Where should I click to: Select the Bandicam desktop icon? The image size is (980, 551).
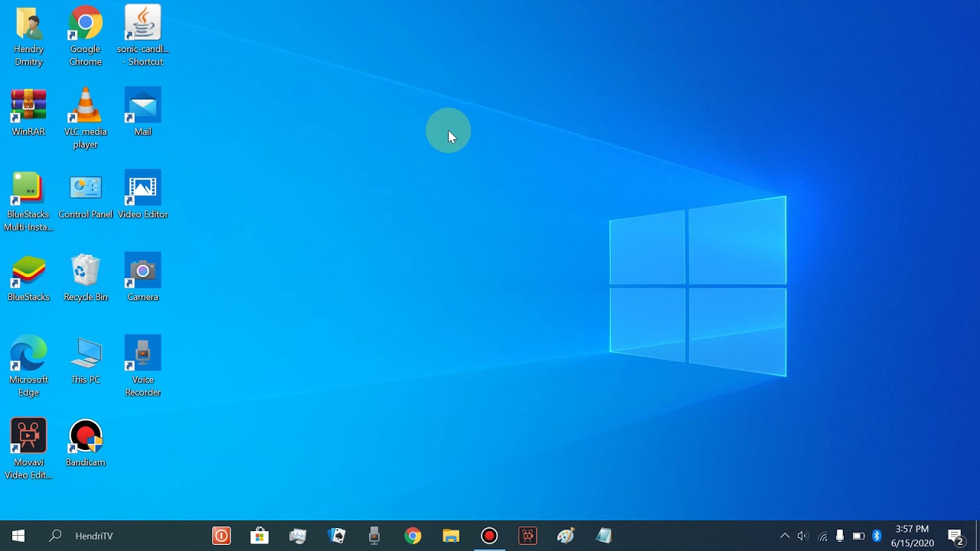point(85,443)
